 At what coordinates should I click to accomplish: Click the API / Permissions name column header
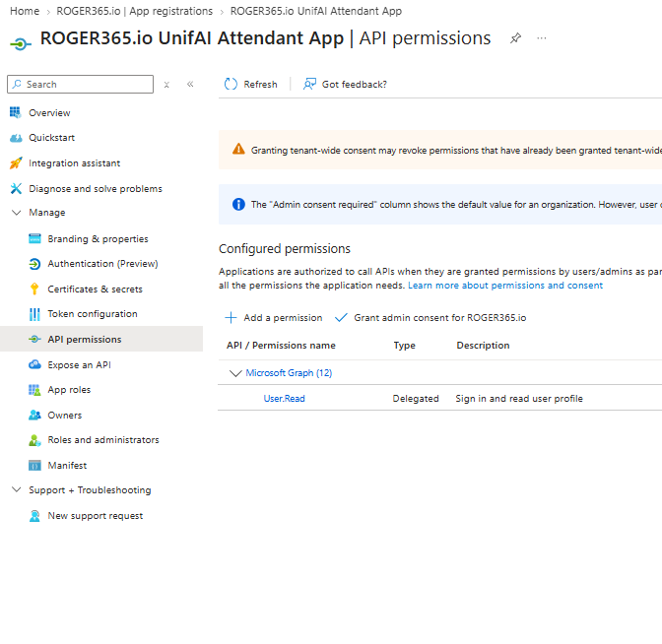pyautogui.click(x=281, y=346)
